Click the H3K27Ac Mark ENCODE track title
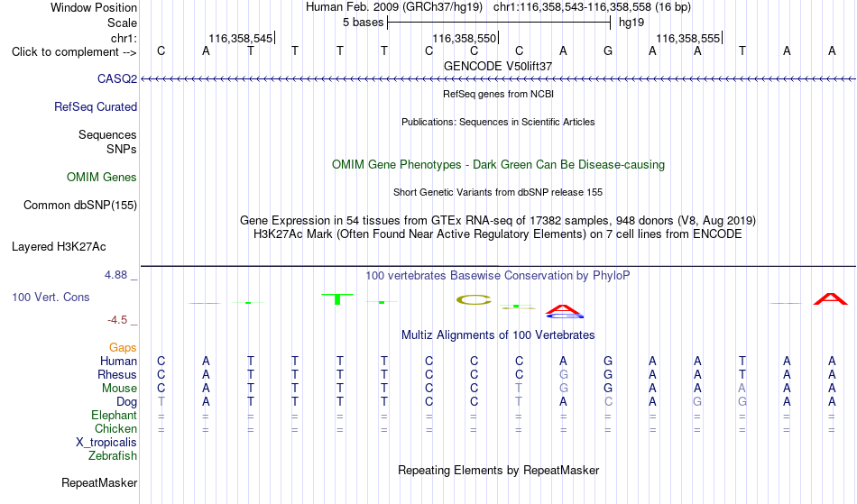The image size is (857, 504). tap(498, 234)
